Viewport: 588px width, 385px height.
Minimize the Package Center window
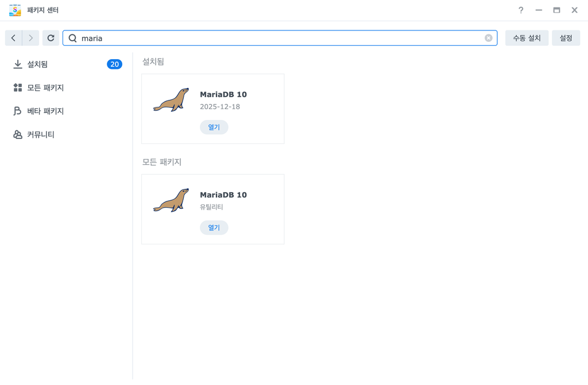point(539,10)
